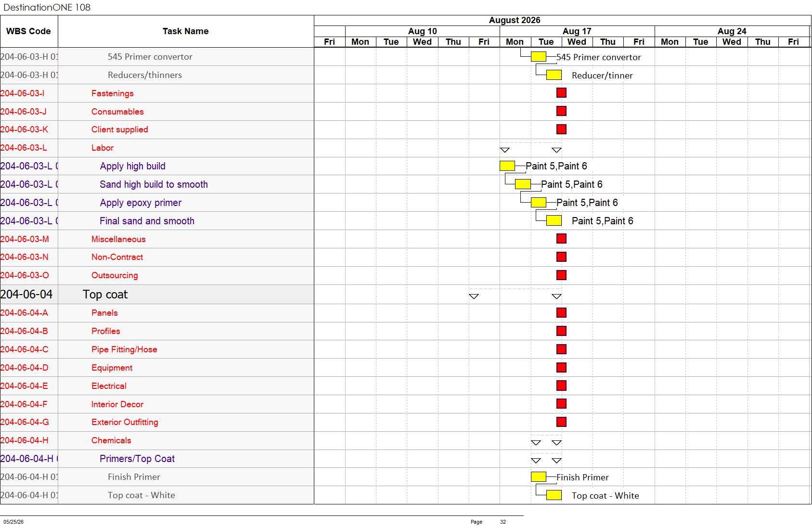The width and height of the screenshot is (812, 528).
Task: Select the summary bar in the 204-06-04 Top coat row
Action: point(515,294)
